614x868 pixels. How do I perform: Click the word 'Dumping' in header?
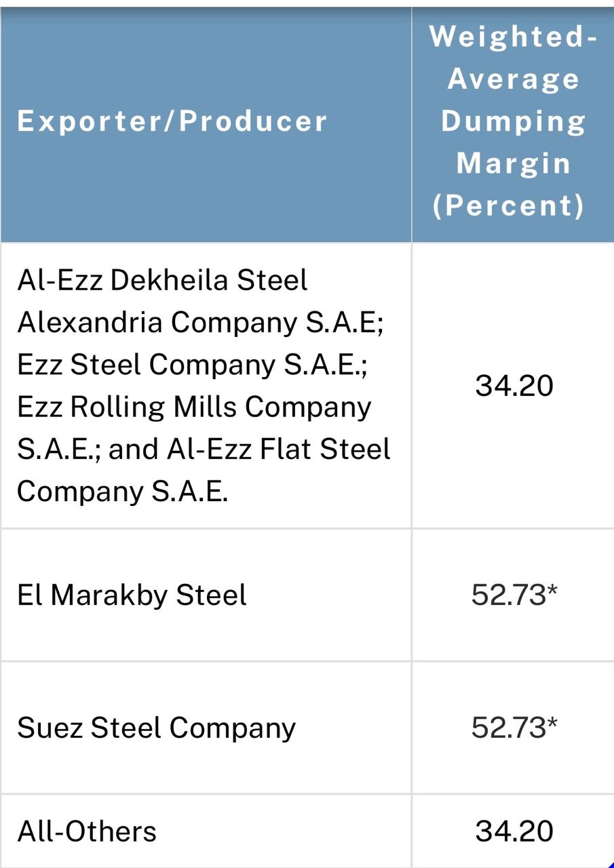coord(514,122)
